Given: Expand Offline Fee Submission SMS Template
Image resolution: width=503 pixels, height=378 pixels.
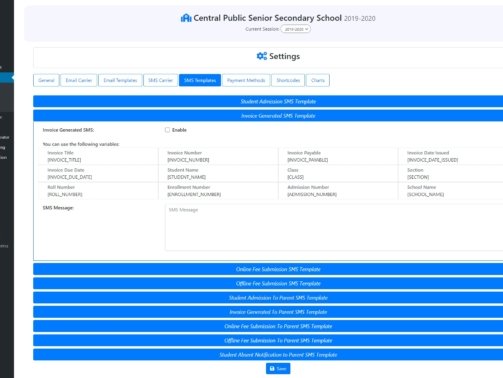Looking at the screenshot, I should (268, 283).
